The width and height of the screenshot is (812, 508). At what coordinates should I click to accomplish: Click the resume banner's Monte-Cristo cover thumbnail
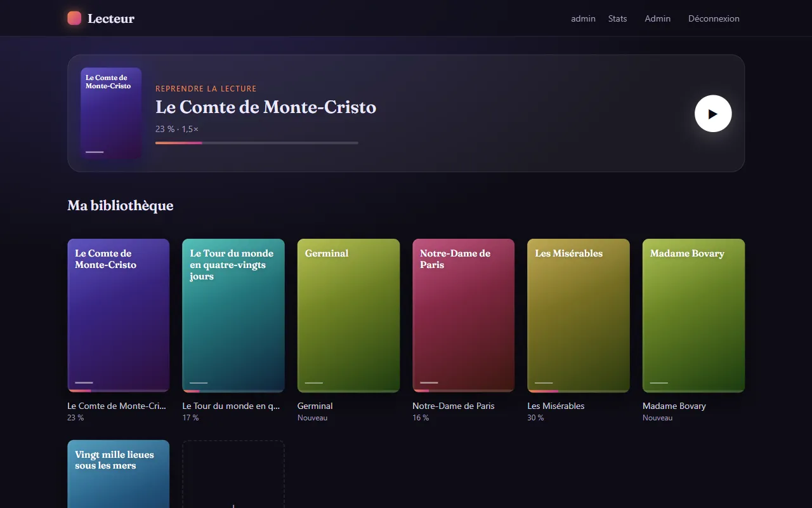111,113
